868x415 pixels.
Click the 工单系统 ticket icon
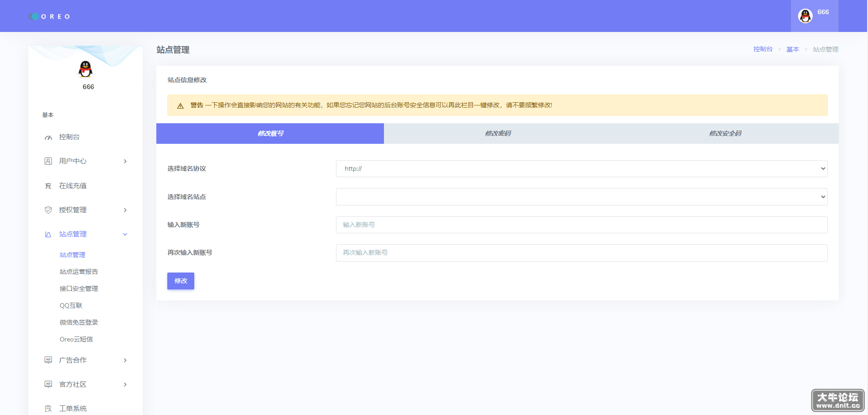tap(48, 409)
